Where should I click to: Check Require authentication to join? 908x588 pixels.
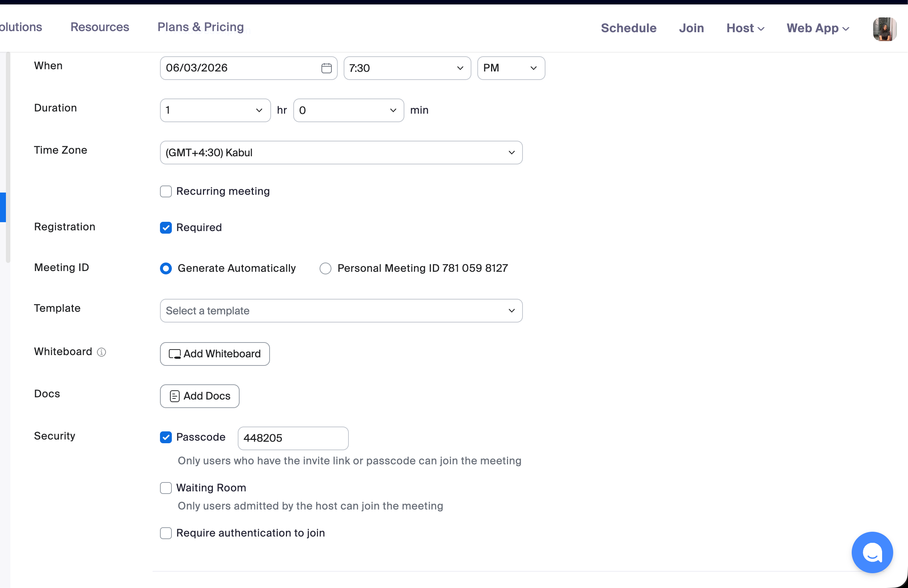(166, 533)
